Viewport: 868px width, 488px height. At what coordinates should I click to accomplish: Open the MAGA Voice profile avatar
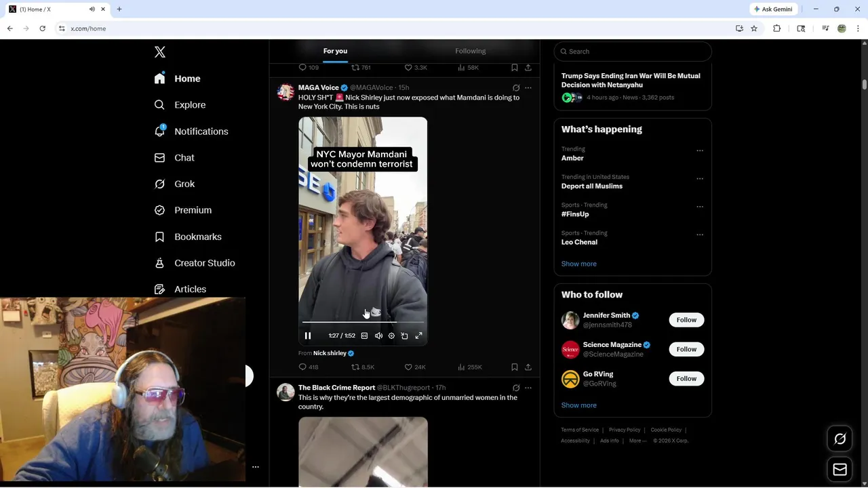(x=285, y=92)
